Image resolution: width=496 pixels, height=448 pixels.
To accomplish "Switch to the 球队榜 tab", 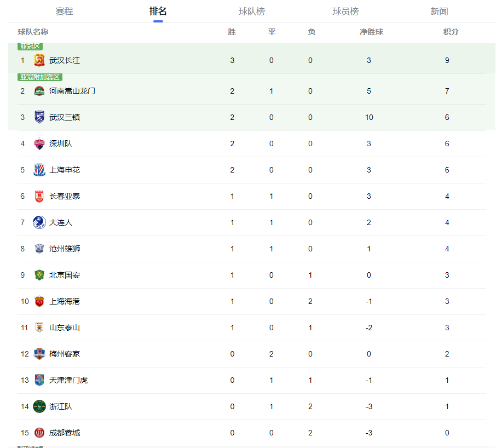I will click(252, 12).
